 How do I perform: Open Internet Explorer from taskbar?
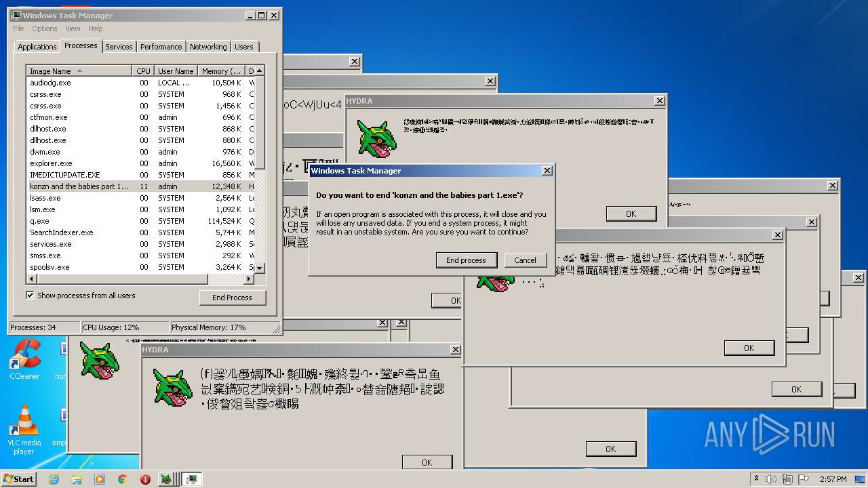tap(54, 479)
